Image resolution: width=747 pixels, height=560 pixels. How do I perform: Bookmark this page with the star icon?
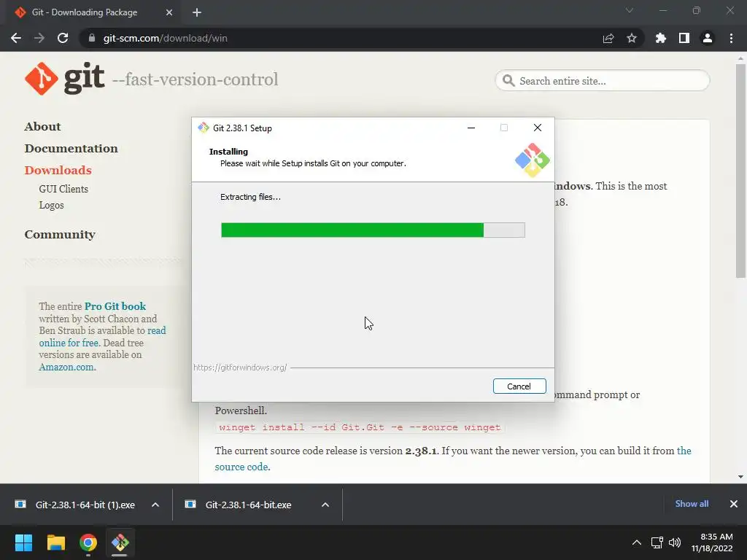[x=632, y=38]
